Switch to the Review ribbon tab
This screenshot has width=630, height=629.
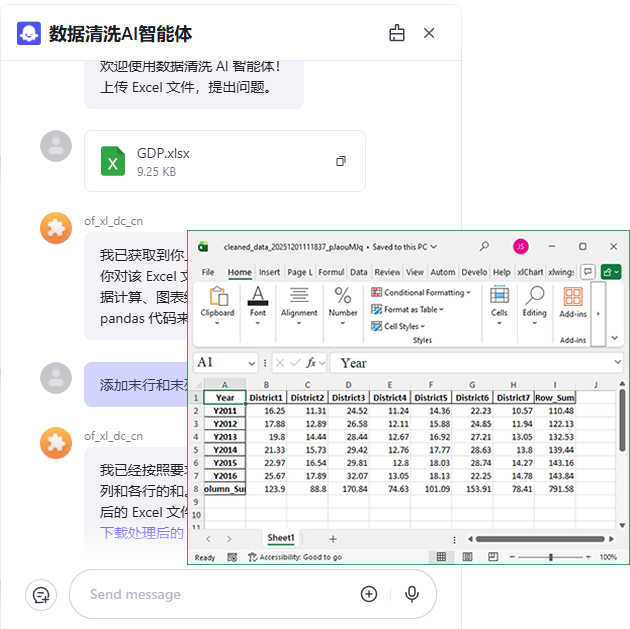[x=387, y=272]
